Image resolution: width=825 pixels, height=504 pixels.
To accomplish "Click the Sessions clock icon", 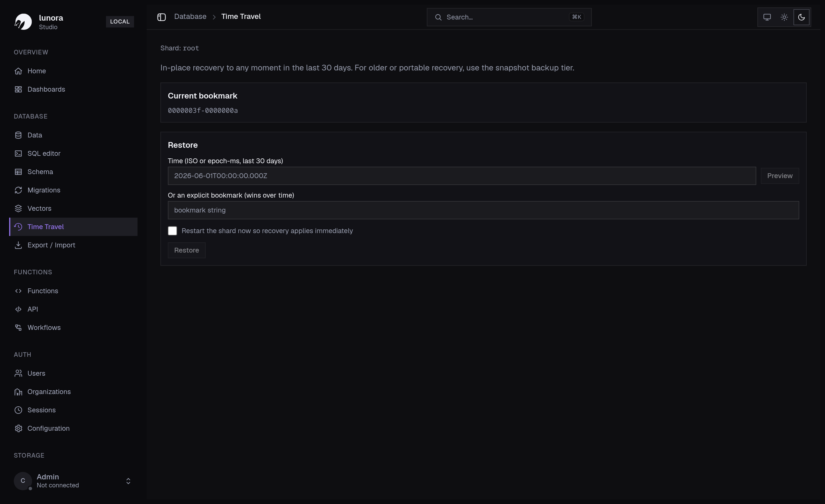I will pyautogui.click(x=18, y=410).
